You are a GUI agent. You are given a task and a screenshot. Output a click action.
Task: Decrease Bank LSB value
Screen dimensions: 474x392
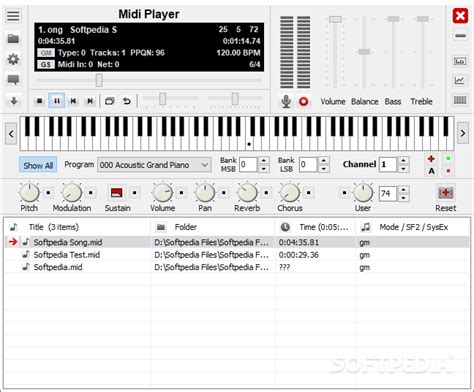(x=324, y=169)
